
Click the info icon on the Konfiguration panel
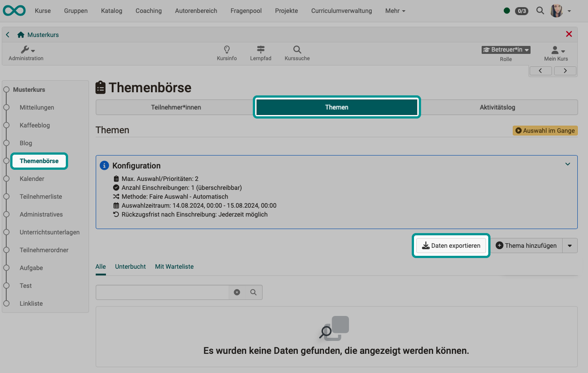coord(103,165)
